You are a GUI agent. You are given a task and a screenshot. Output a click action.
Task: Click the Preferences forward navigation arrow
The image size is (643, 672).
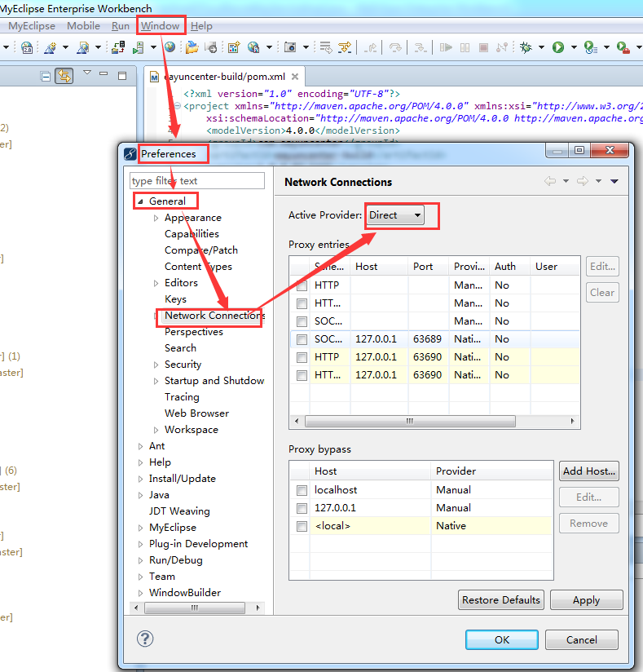[x=583, y=181]
